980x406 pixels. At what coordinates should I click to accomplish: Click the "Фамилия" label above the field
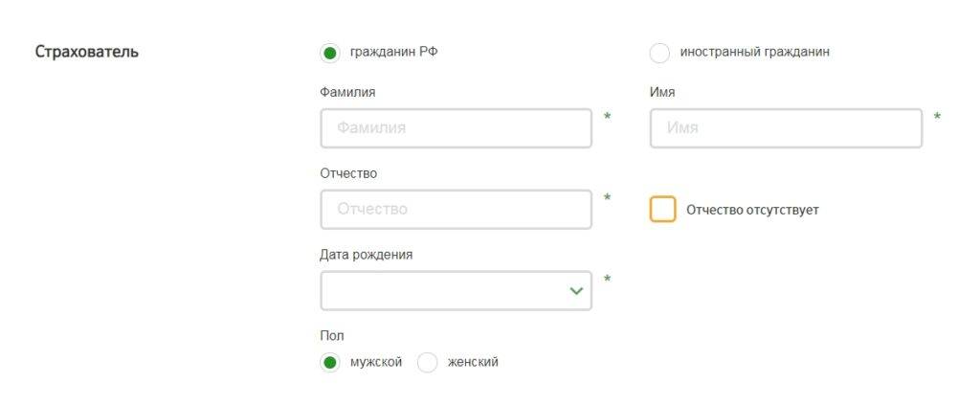[347, 92]
